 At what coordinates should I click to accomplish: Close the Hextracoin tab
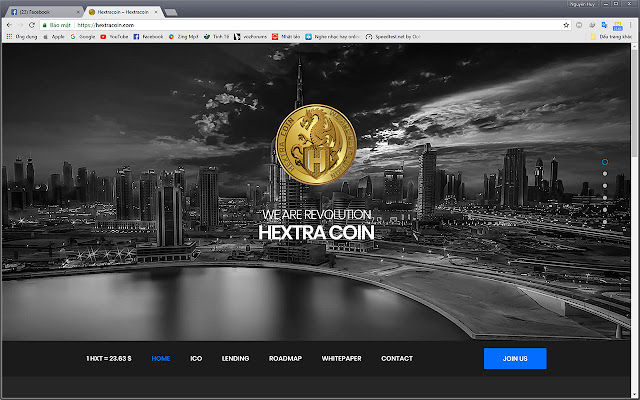tap(156, 12)
